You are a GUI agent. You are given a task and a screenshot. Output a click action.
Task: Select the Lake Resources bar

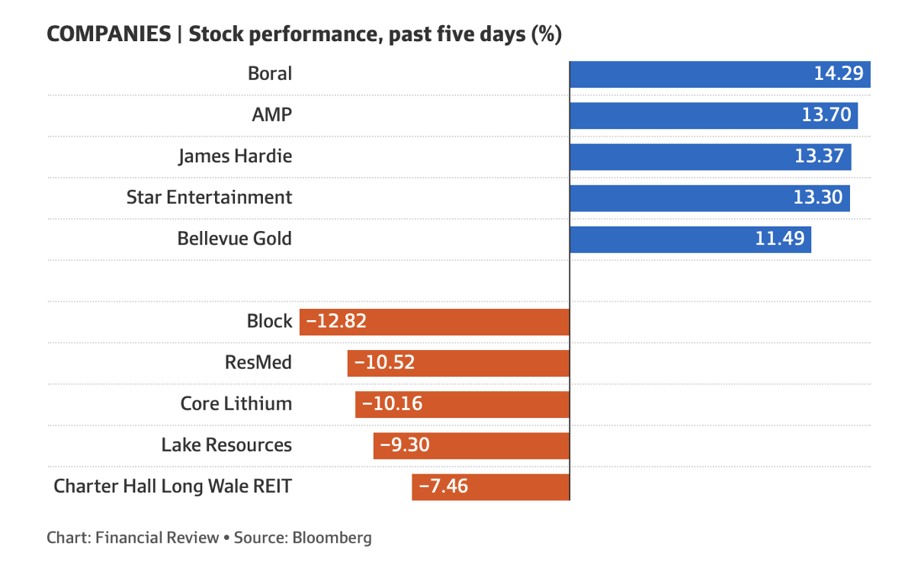pyautogui.click(x=471, y=445)
